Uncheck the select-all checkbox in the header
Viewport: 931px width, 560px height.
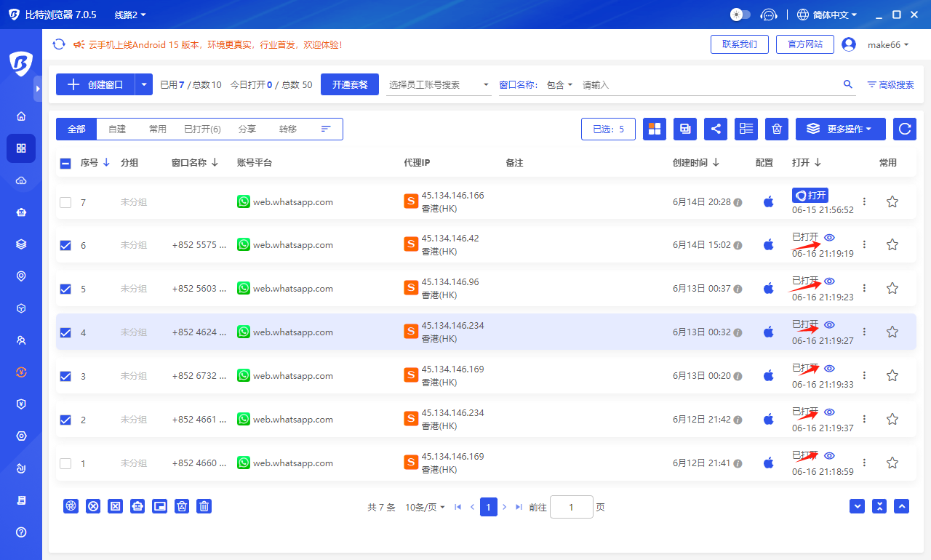click(x=65, y=163)
